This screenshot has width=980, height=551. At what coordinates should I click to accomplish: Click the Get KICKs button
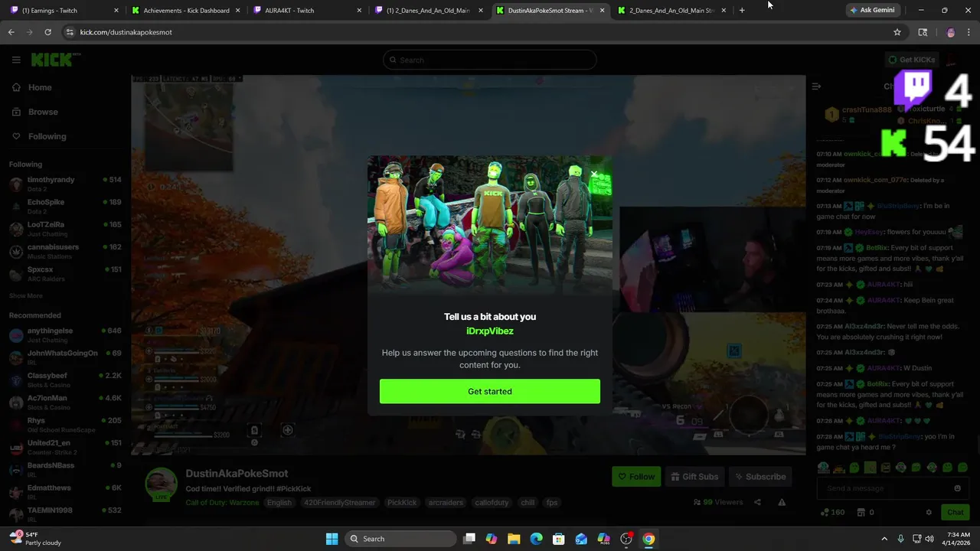pyautogui.click(x=911, y=60)
